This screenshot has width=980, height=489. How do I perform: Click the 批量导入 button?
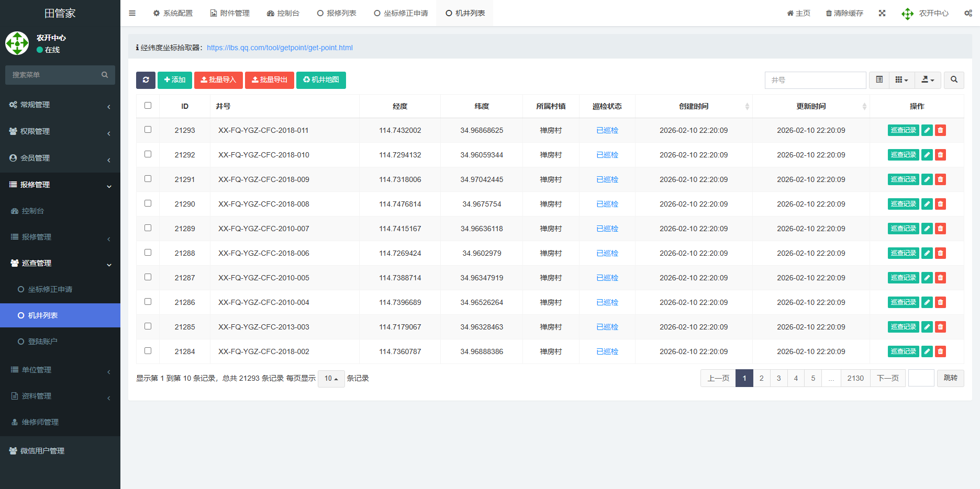pos(218,80)
